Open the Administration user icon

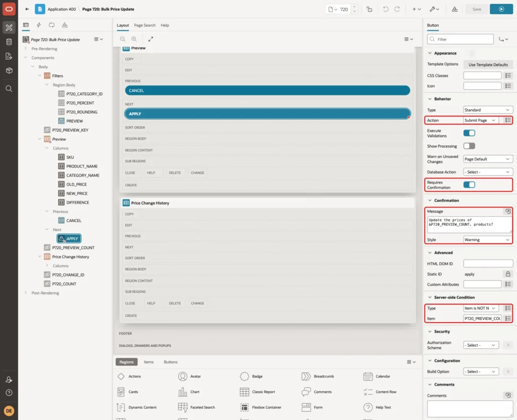(x=9, y=380)
